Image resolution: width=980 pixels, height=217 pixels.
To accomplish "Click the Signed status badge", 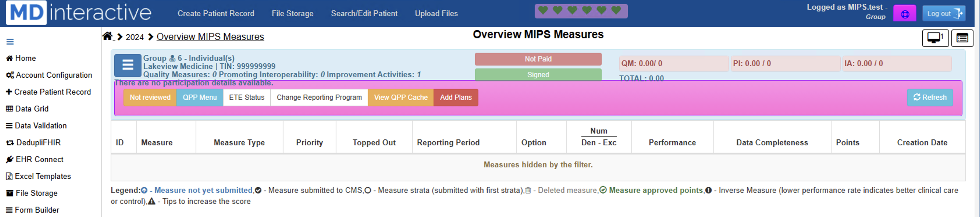I will (538, 74).
